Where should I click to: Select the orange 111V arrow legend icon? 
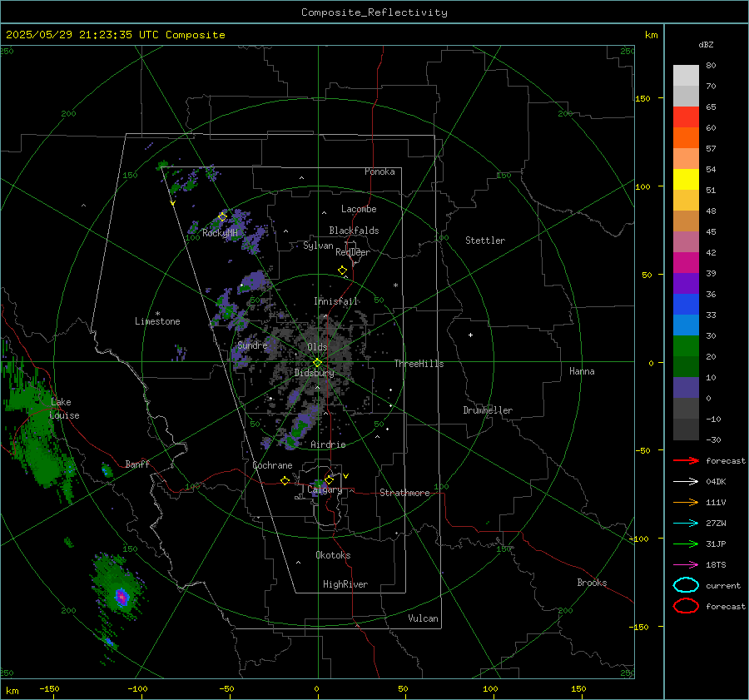(686, 502)
